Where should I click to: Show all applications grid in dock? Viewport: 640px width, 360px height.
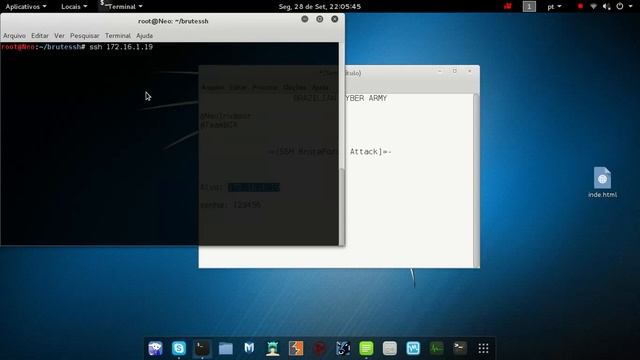[483, 348]
